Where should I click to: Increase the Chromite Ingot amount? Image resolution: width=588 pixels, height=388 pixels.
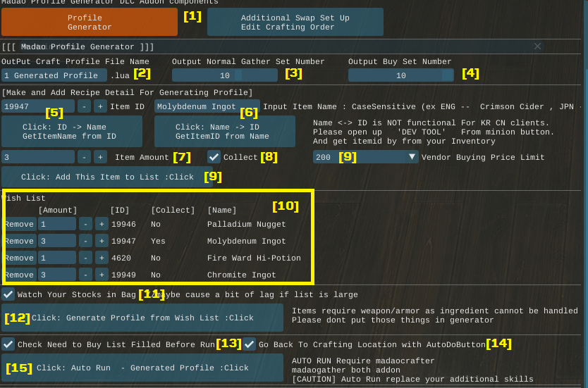click(102, 275)
